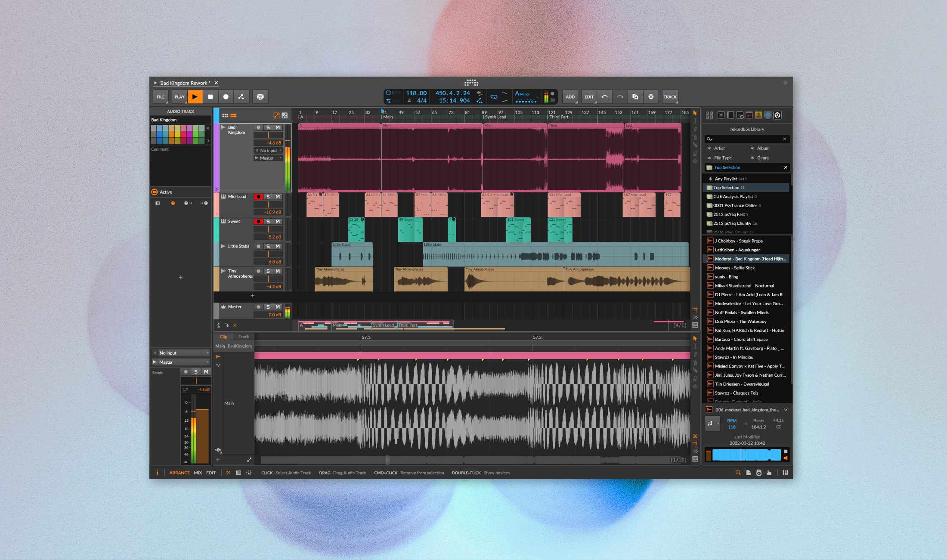Open the FILE menu

(x=161, y=97)
